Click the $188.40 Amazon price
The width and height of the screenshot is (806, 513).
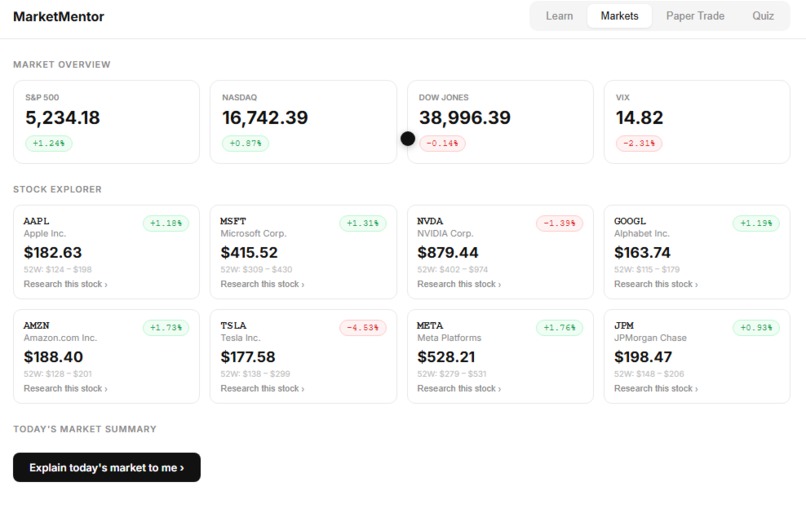[x=53, y=357]
